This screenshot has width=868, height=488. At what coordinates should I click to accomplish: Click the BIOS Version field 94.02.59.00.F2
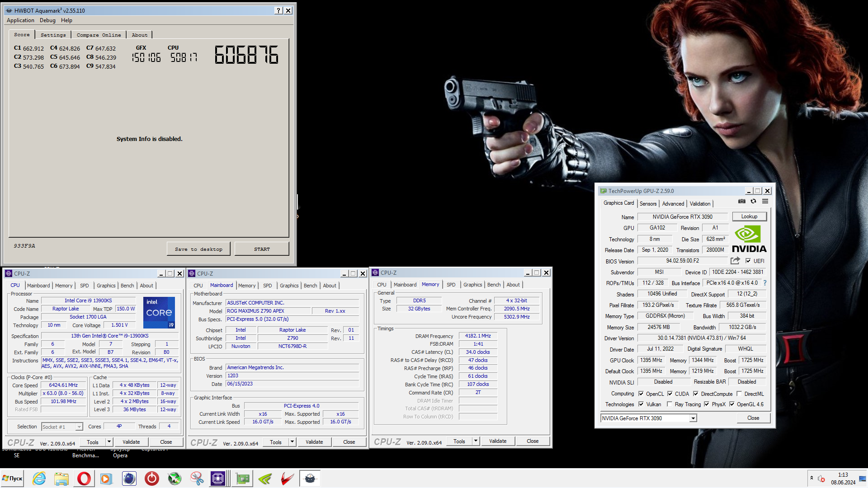click(x=683, y=261)
